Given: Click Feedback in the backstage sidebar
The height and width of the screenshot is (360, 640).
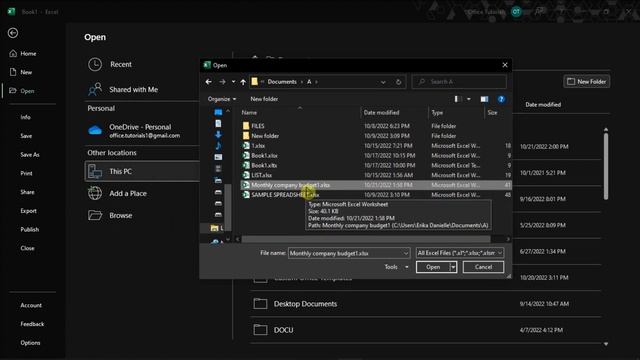Looking at the screenshot, I should click(32, 324).
